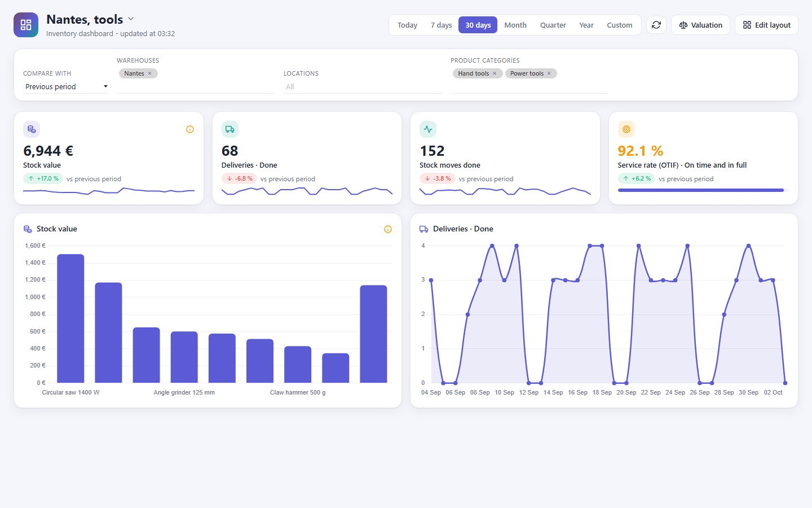Click the dashboard app logo icon

(x=26, y=25)
